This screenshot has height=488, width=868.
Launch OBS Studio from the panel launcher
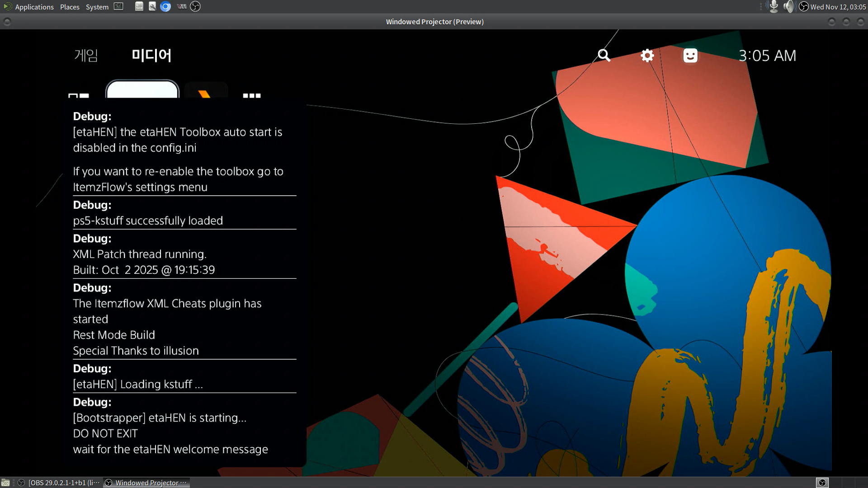[195, 6]
